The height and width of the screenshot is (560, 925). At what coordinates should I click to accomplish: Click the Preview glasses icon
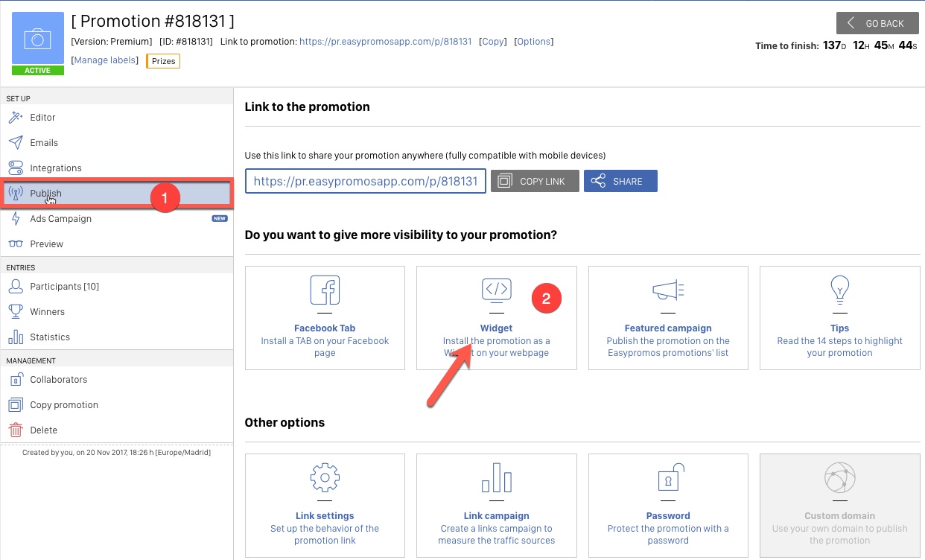tap(16, 244)
